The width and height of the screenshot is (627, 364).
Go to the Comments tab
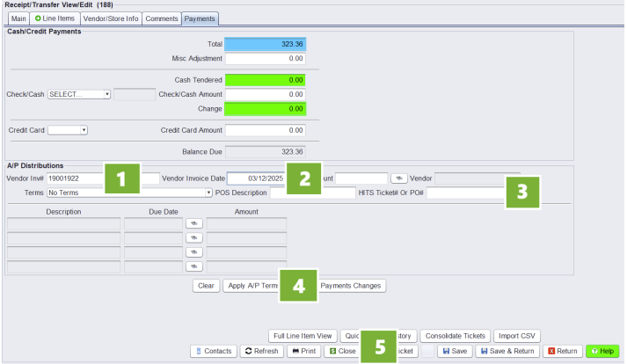tap(162, 18)
